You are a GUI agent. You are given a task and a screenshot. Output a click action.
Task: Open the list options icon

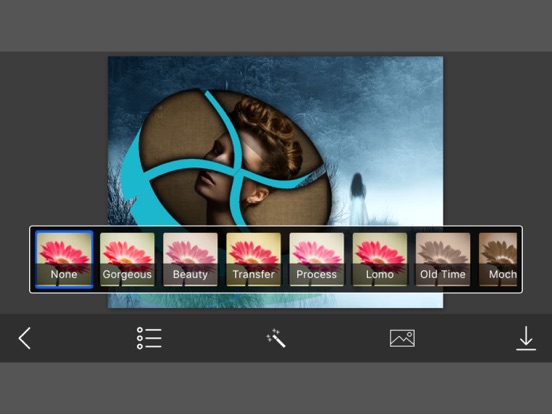(149, 338)
